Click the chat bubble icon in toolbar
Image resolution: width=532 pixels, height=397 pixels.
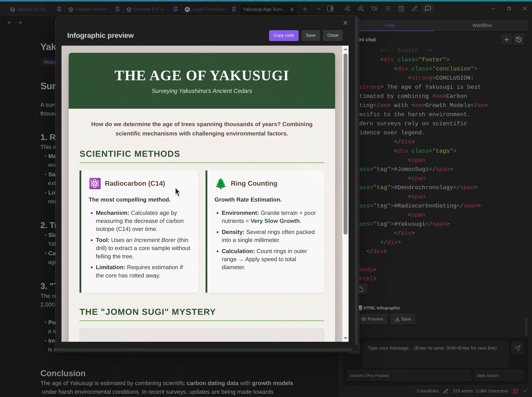pos(428,9)
